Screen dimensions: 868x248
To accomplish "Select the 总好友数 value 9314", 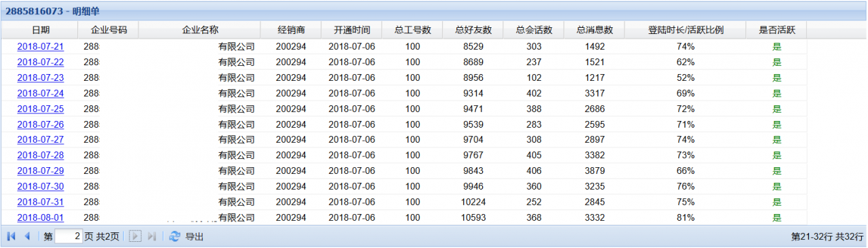I will (473, 93).
